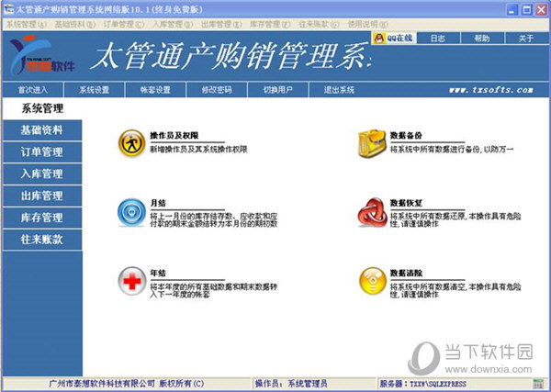The image size is (551, 392).
Task: Open the 库存管理 menu in menu bar
Action: pyautogui.click(x=270, y=24)
